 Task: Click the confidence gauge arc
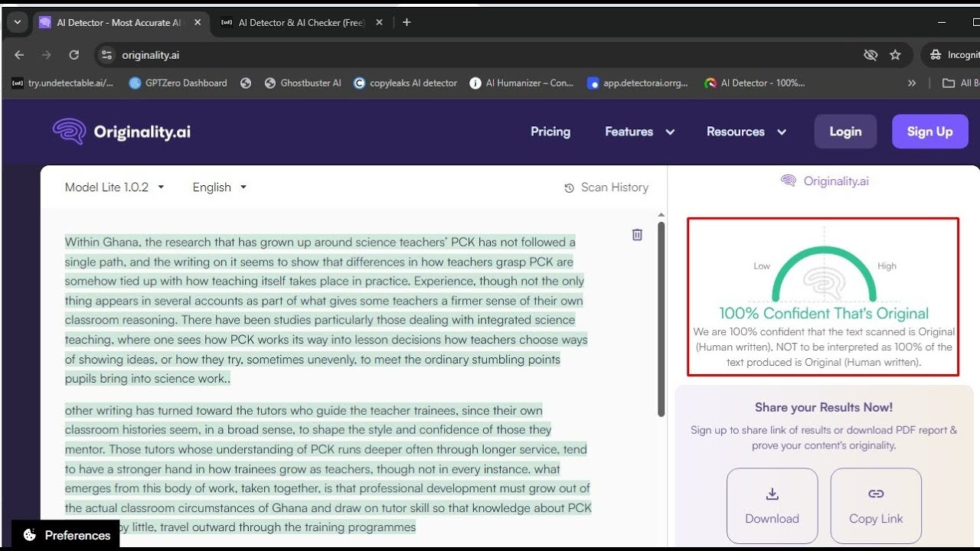(824, 274)
